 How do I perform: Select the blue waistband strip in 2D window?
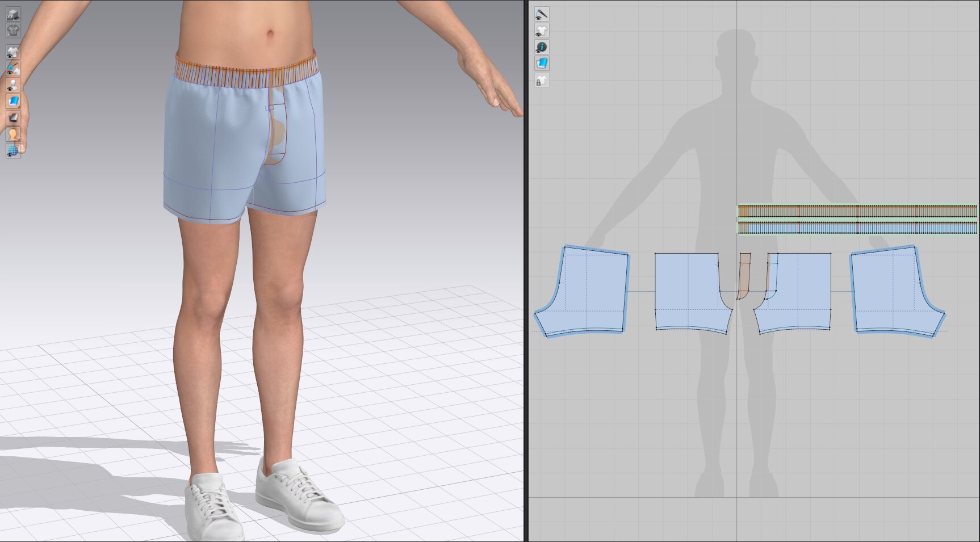click(857, 228)
